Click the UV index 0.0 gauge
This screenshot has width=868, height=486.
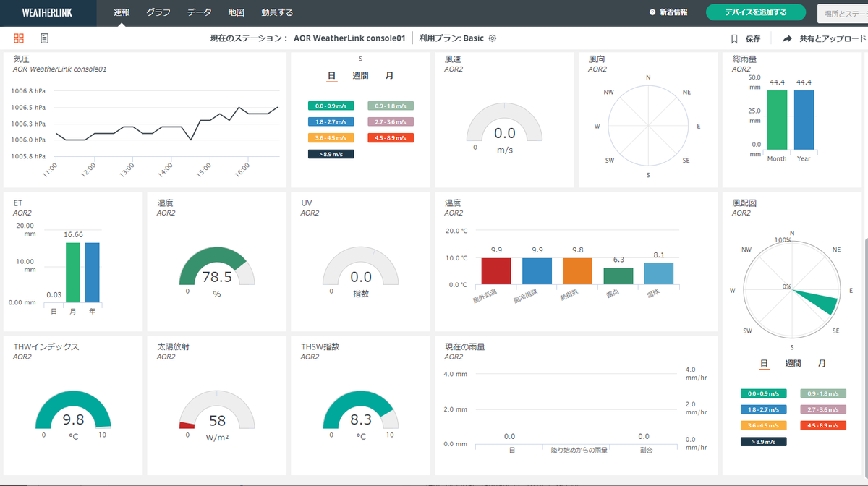pyautogui.click(x=360, y=266)
